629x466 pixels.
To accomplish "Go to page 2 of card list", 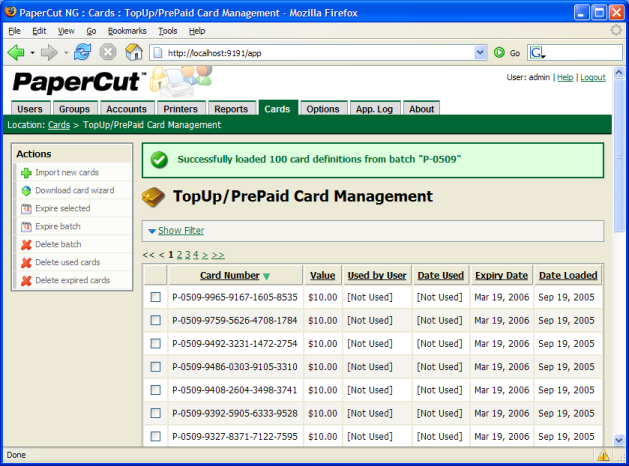I will [x=179, y=255].
